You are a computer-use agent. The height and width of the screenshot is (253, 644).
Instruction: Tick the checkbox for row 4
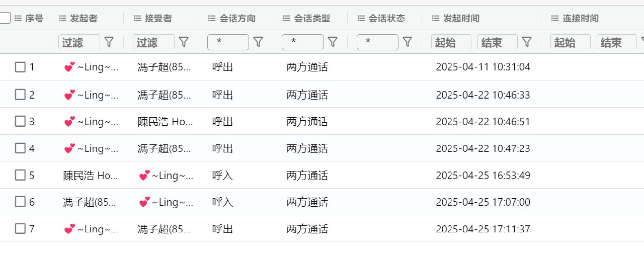pos(20,148)
